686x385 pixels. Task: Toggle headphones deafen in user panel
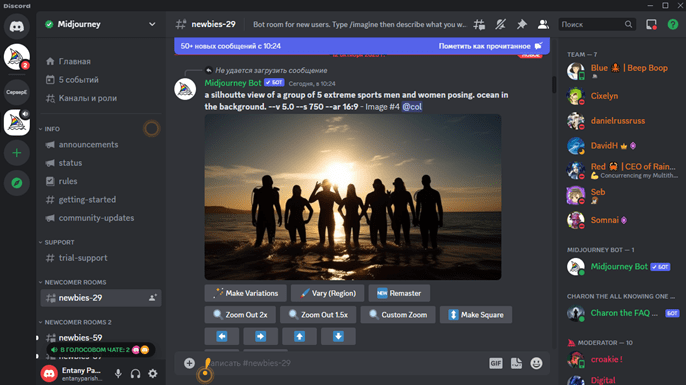(135, 374)
